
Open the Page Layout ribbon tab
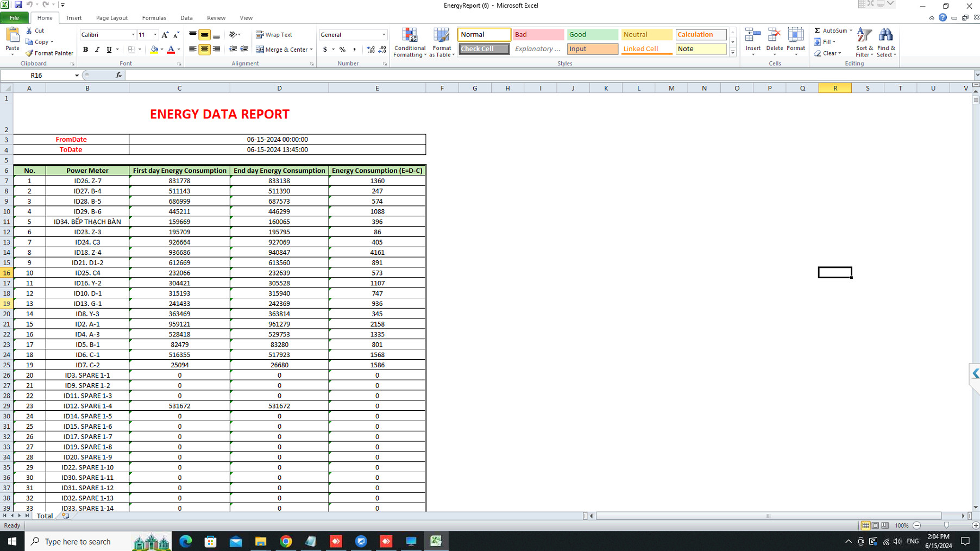(x=112, y=18)
